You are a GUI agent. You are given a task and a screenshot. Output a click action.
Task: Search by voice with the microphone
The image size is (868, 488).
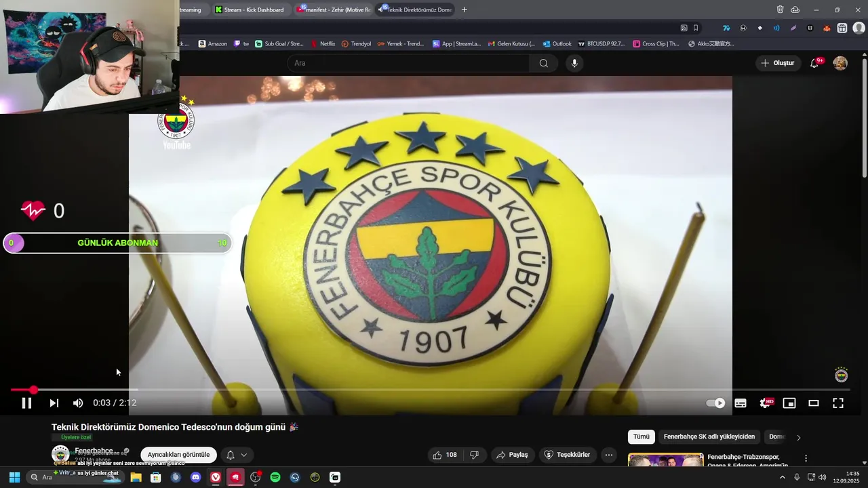tap(574, 63)
